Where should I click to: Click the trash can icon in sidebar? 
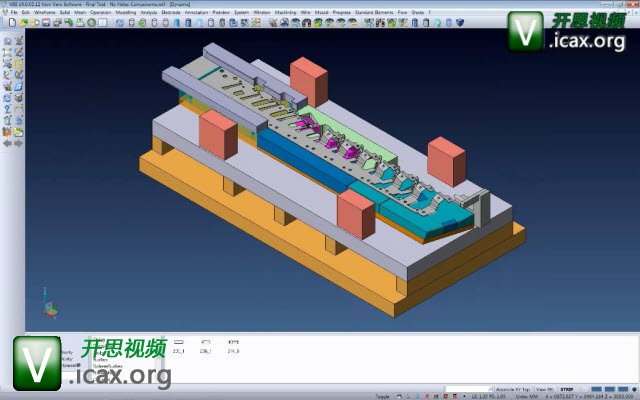(x=7, y=120)
